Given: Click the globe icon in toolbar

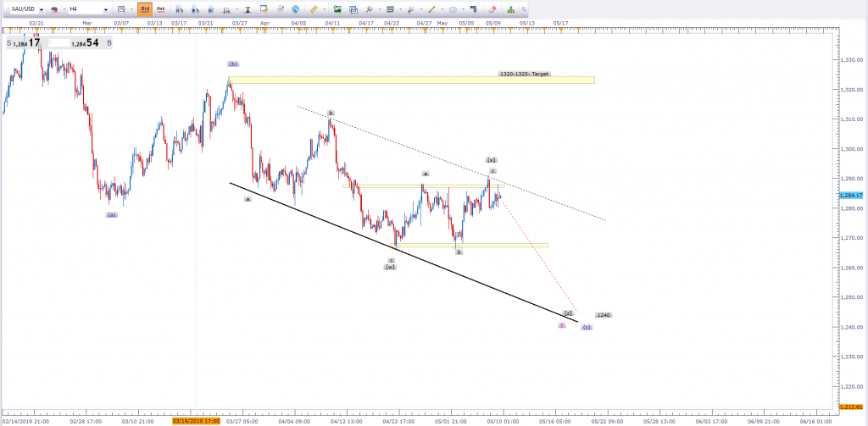Looking at the screenshot, I should pyautogui.click(x=295, y=8).
